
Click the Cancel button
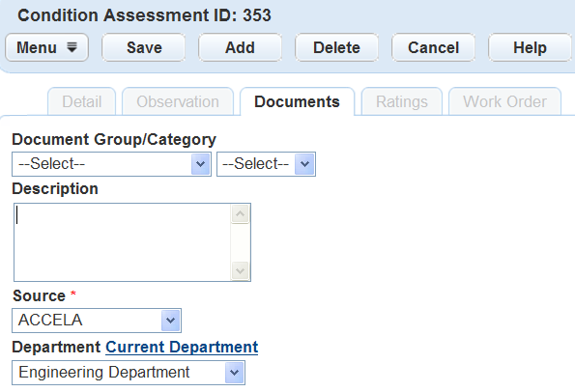tap(434, 47)
